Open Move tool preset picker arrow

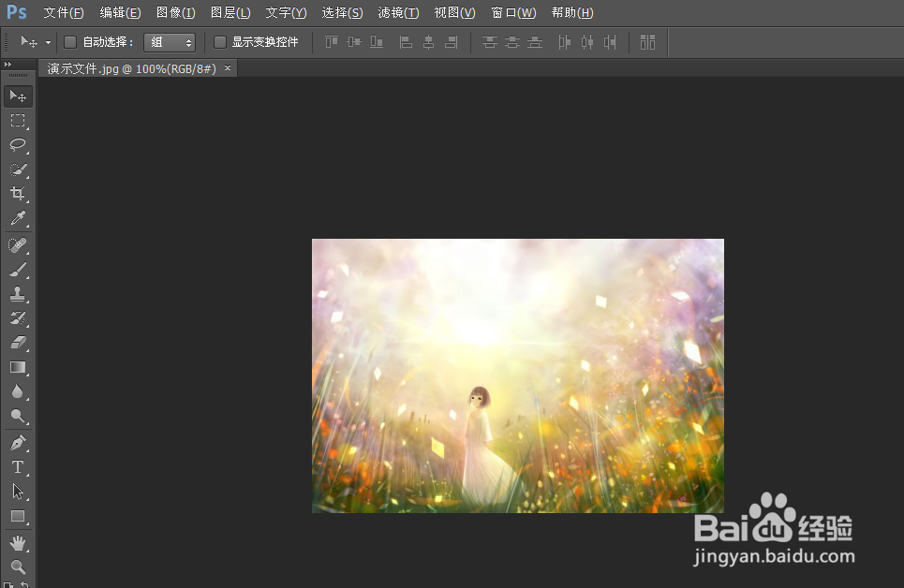coord(48,42)
